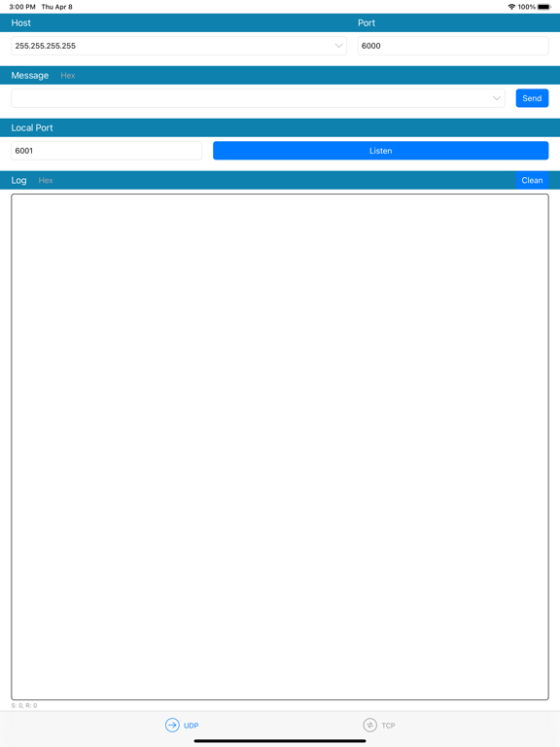The height and width of the screenshot is (747, 560).
Task: Tap the Host section header
Action: click(21, 23)
